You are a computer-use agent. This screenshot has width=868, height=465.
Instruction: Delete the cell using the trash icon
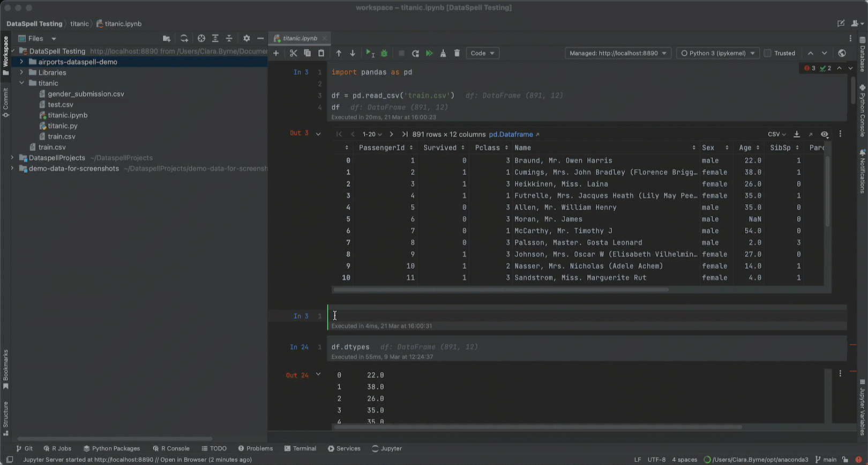(457, 53)
